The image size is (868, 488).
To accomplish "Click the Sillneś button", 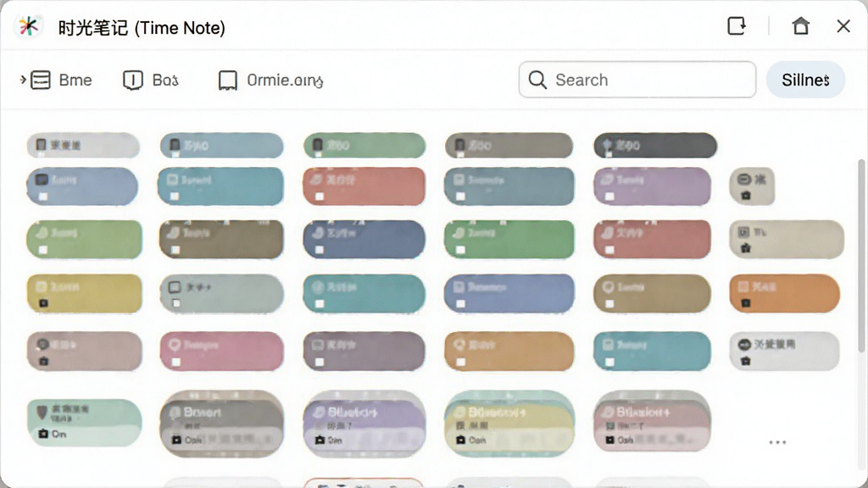I will (805, 80).
